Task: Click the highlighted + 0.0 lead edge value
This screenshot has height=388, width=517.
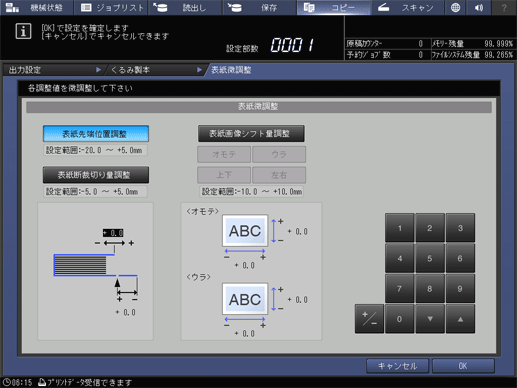Action: (113, 233)
